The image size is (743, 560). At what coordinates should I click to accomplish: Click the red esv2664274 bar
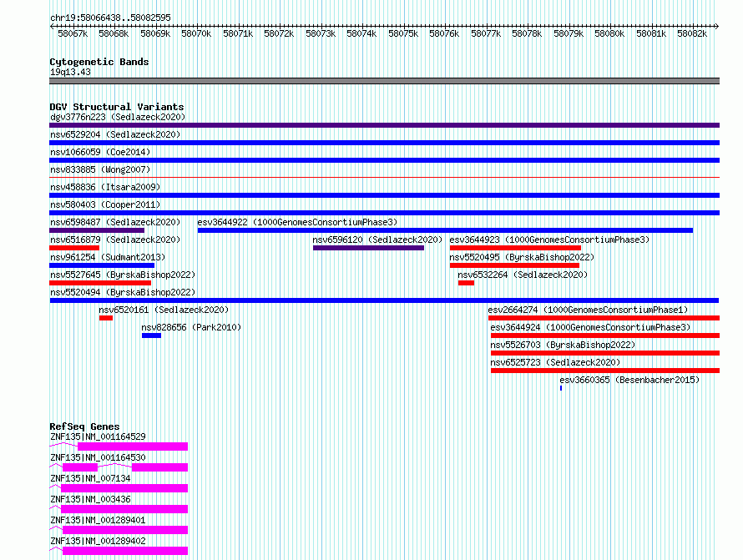[604, 318]
